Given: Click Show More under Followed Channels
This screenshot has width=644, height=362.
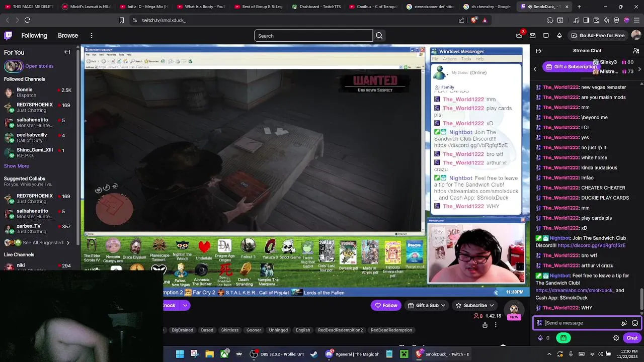Looking at the screenshot, I should [17, 166].
